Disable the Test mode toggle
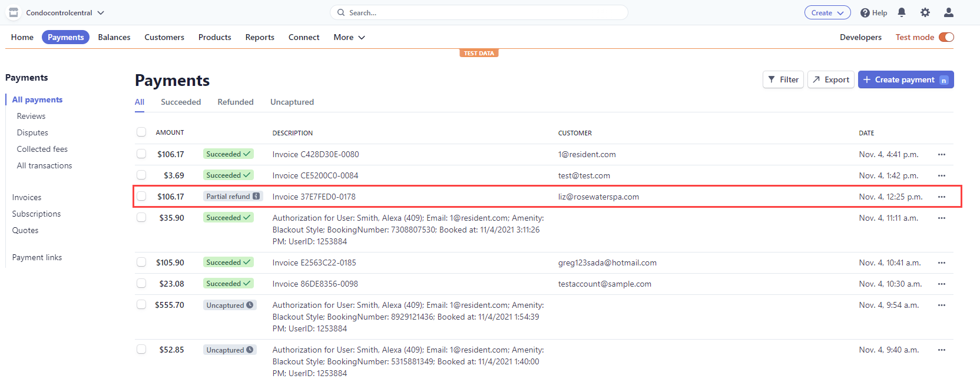 point(946,37)
